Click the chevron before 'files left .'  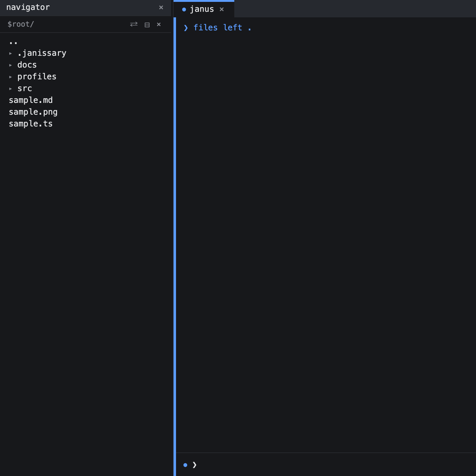186,28
